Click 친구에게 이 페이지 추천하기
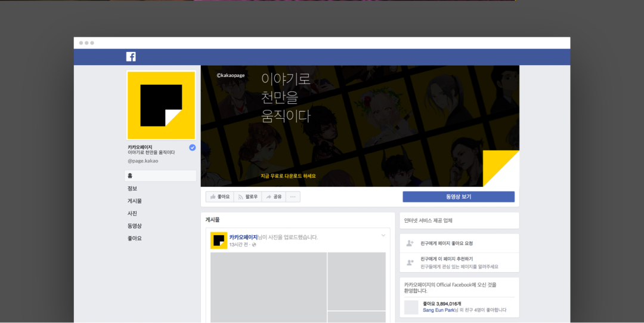Image resolution: width=644 pixels, height=323 pixels. coord(447,259)
